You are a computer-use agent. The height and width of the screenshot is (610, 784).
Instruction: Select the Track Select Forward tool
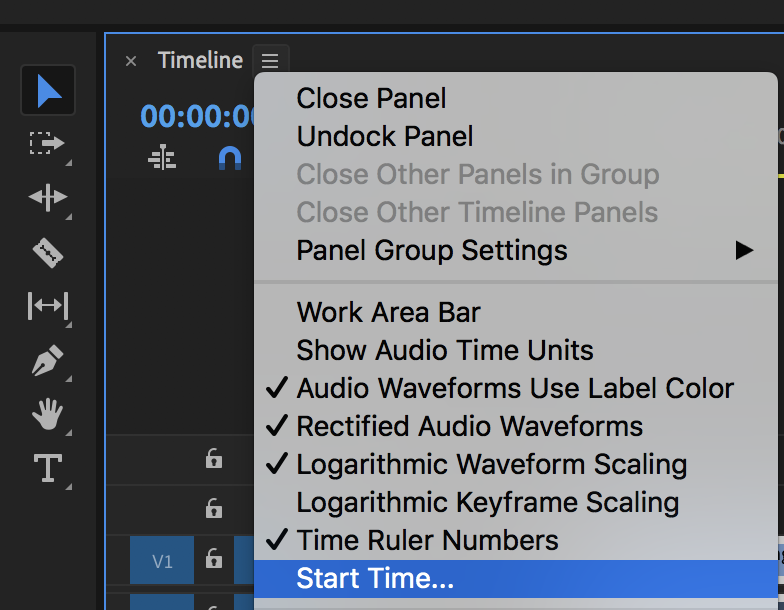click(47, 143)
